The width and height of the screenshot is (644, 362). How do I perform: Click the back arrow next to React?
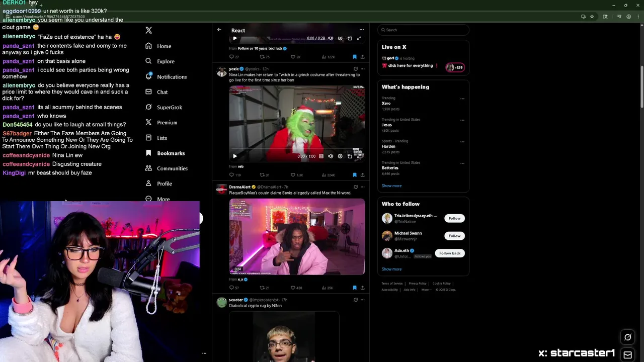[219, 30]
